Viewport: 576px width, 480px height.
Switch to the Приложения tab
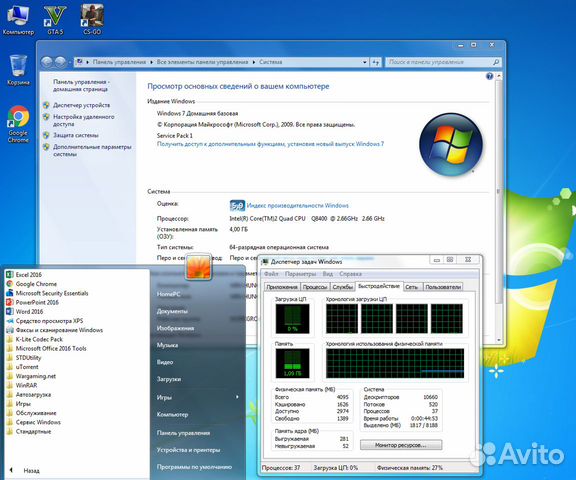(282, 287)
